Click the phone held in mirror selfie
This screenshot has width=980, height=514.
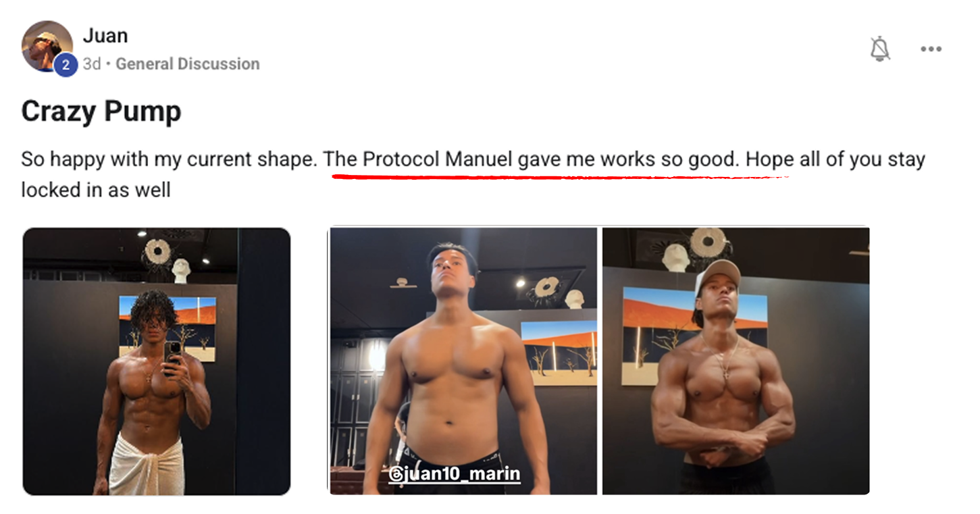click(173, 357)
